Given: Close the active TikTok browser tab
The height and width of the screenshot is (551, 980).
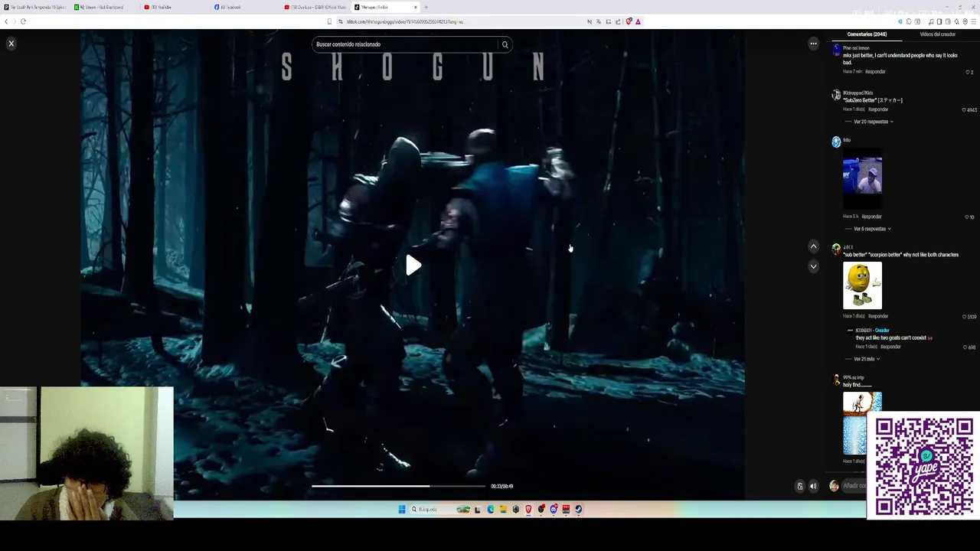Looking at the screenshot, I should click(x=416, y=7).
